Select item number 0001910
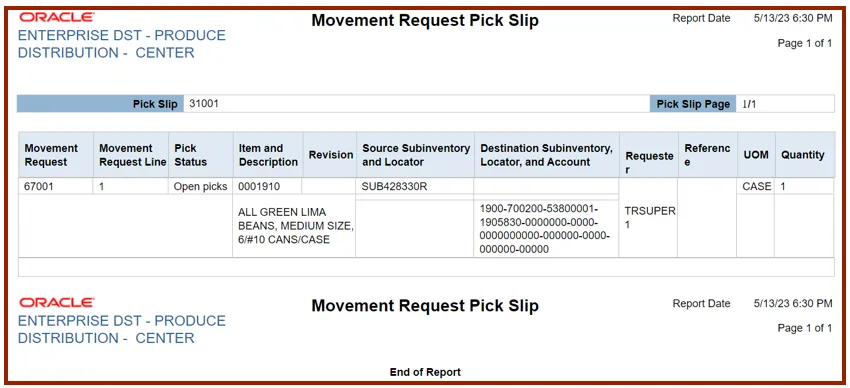The width and height of the screenshot is (850, 388). tap(256, 186)
